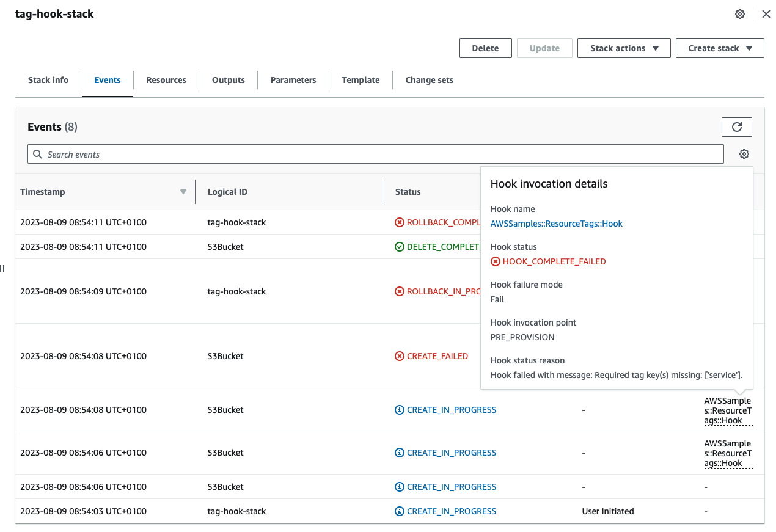
Task: Click hook link on 08:54:08 CREATE_IN_PROGRESS row
Action: click(x=728, y=410)
